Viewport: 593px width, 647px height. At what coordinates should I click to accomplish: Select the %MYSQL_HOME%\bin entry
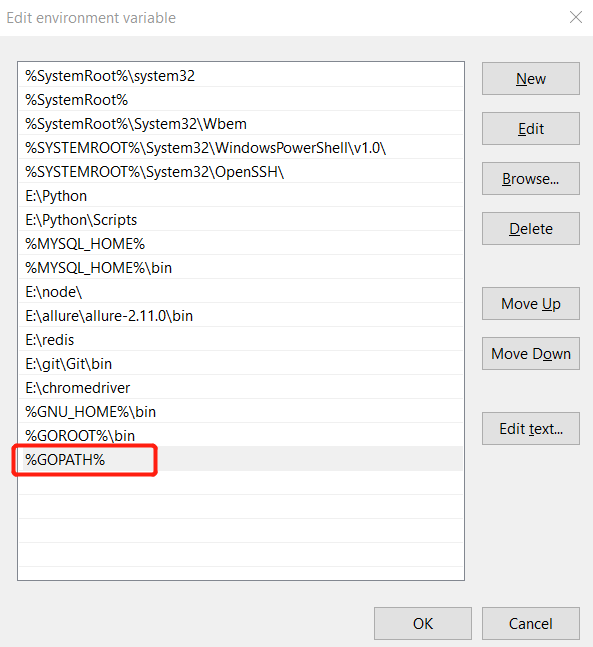click(241, 267)
